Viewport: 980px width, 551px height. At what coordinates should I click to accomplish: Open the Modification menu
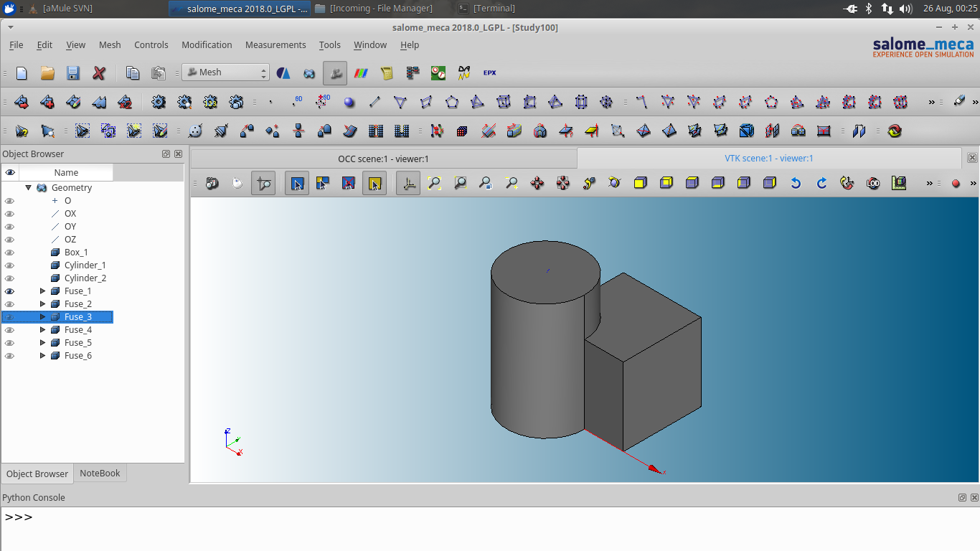click(207, 44)
